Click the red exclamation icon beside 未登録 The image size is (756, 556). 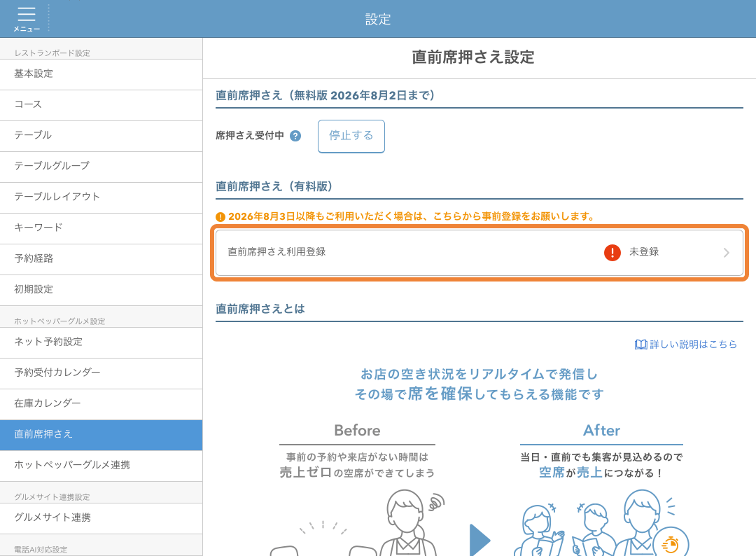[612, 253]
